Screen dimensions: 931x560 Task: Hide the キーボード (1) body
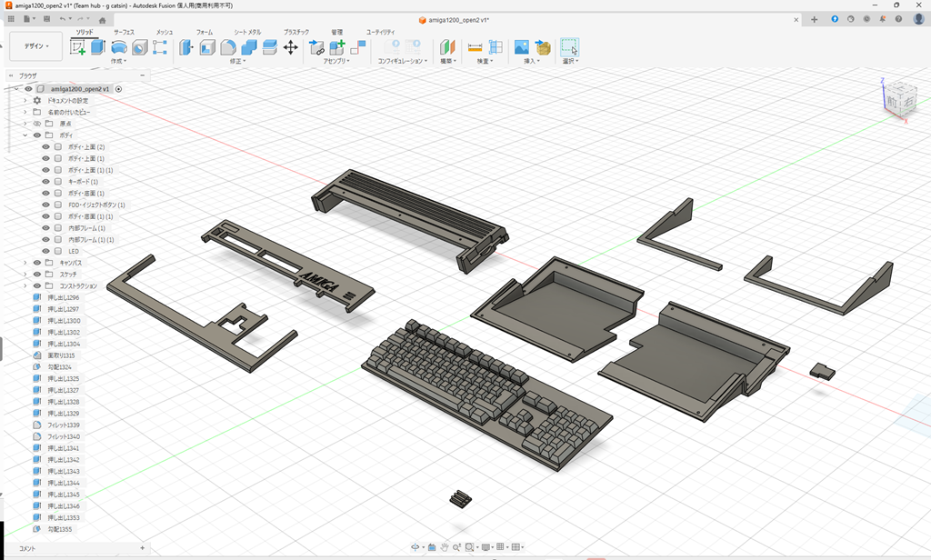click(45, 182)
